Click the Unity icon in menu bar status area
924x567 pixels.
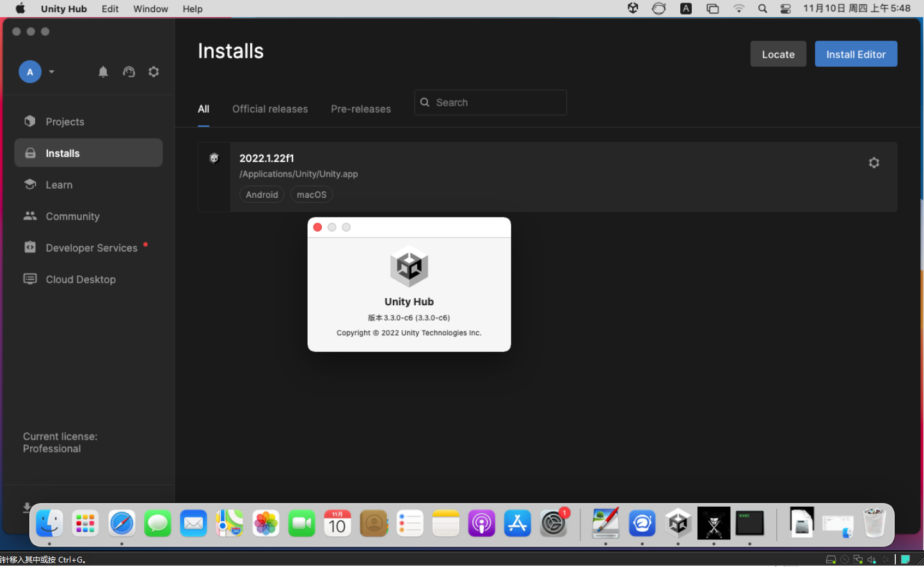click(x=633, y=8)
